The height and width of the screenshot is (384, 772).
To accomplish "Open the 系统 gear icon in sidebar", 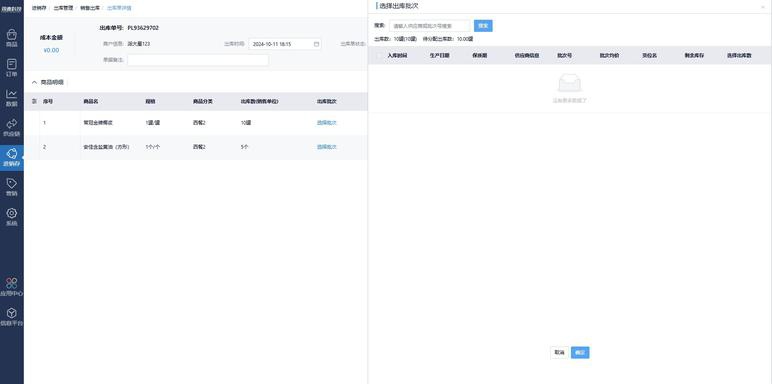I will (12, 217).
